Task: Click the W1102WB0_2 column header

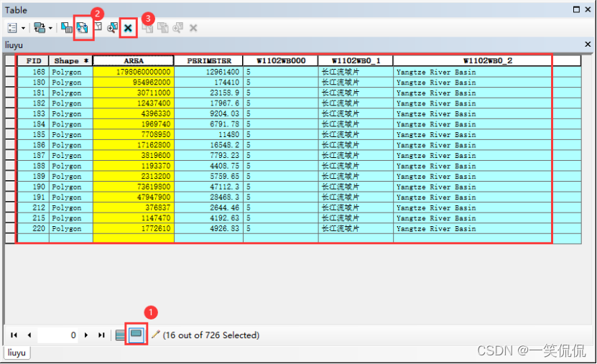Action: pyautogui.click(x=487, y=61)
